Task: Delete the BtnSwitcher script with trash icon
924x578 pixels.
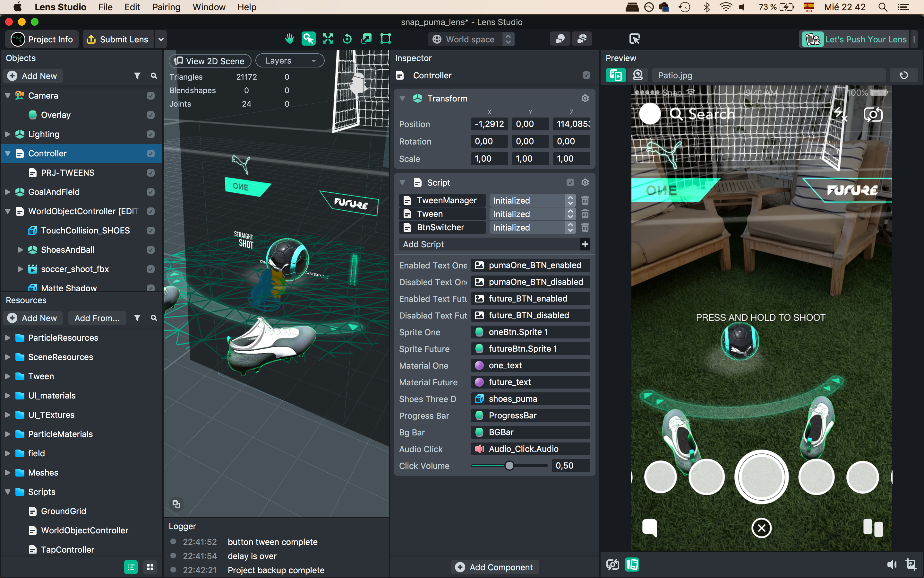Action: [585, 227]
